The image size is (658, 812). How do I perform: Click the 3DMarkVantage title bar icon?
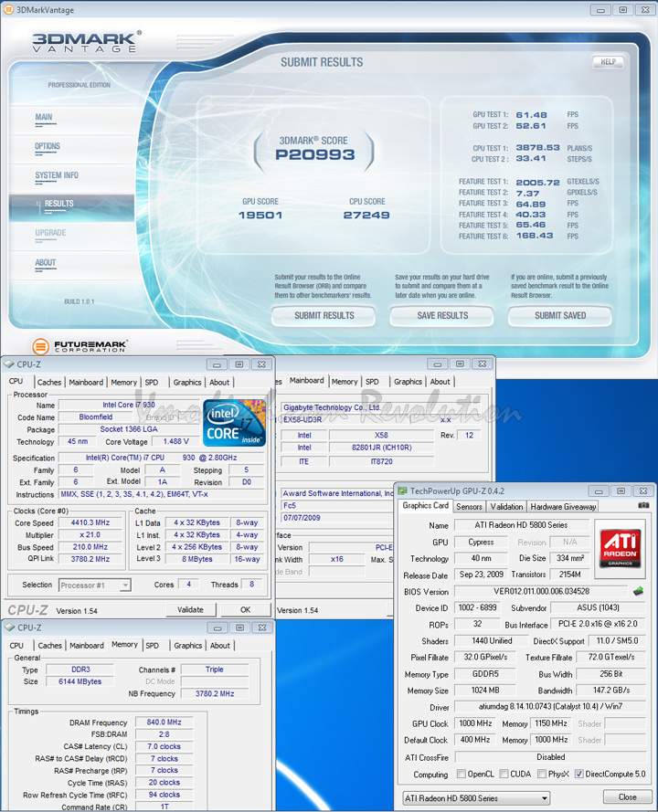(9, 9)
